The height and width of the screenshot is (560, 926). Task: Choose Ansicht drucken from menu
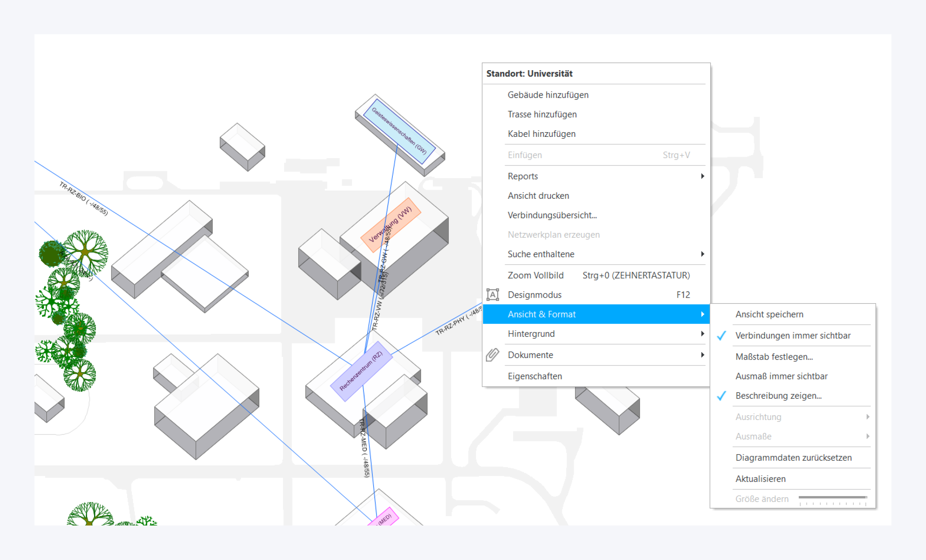[538, 196]
